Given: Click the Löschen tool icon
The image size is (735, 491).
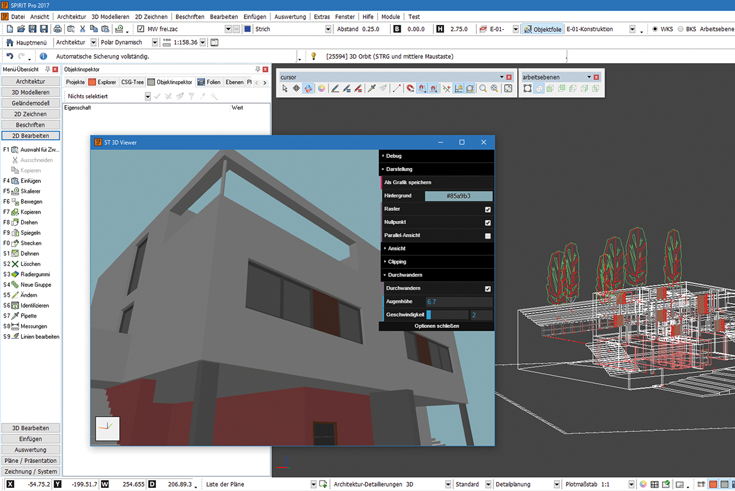Looking at the screenshot, I should pos(15,263).
